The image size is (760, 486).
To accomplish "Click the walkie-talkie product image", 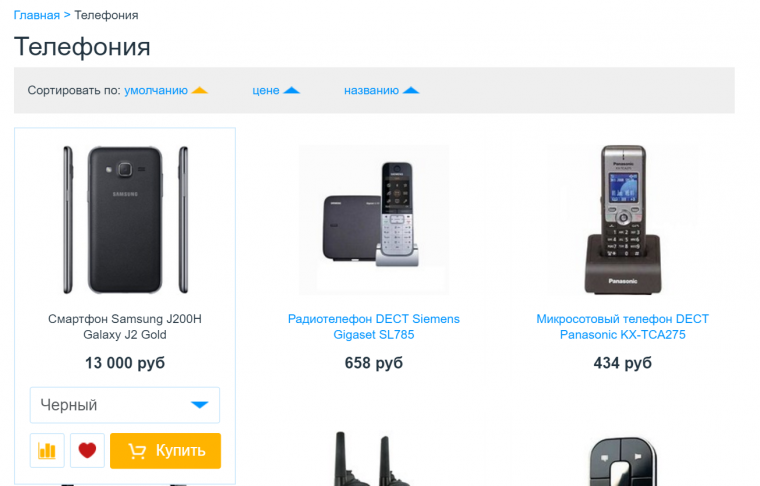I will coord(372,458).
